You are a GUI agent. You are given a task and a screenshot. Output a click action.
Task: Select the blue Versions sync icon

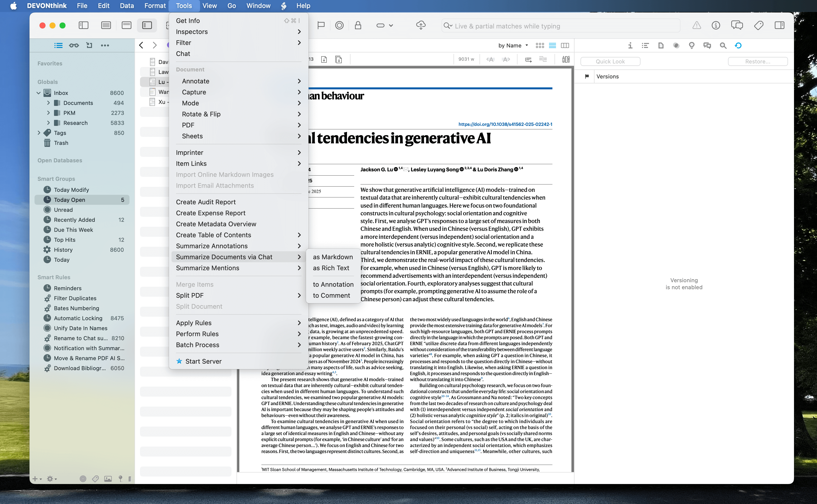738,45
